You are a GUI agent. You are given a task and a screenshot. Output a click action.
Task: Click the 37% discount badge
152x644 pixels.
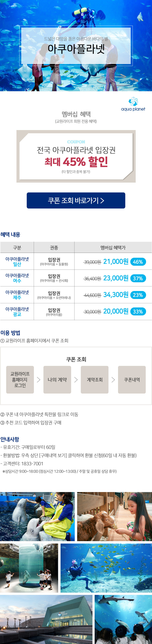138,278
